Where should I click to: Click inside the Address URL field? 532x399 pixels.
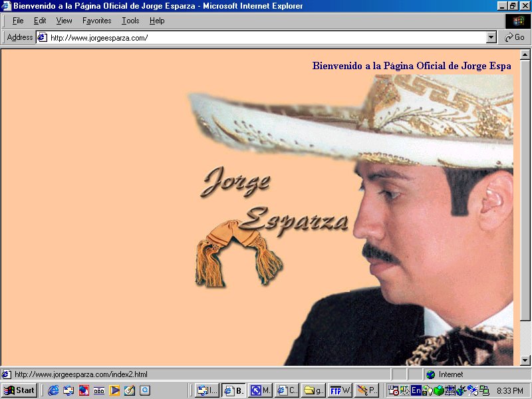[x=266, y=38]
